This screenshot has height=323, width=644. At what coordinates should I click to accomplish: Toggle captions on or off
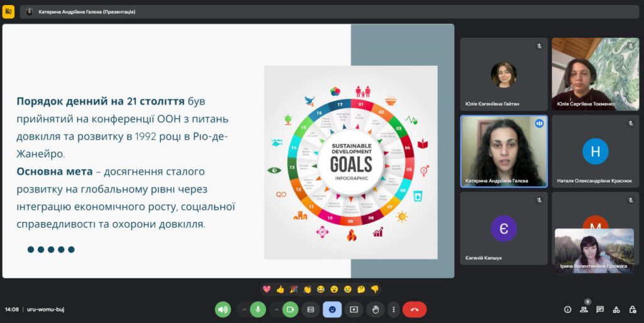(x=310, y=309)
